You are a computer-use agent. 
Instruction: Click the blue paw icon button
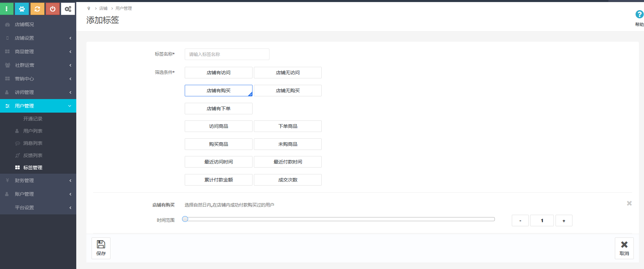[22, 9]
